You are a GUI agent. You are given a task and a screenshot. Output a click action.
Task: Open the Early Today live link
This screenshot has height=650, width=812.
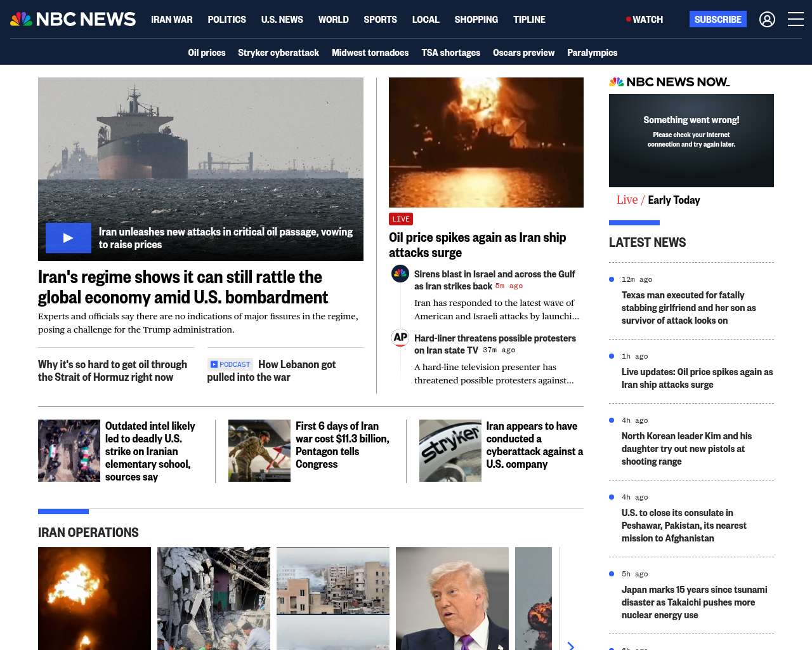[674, 200]
